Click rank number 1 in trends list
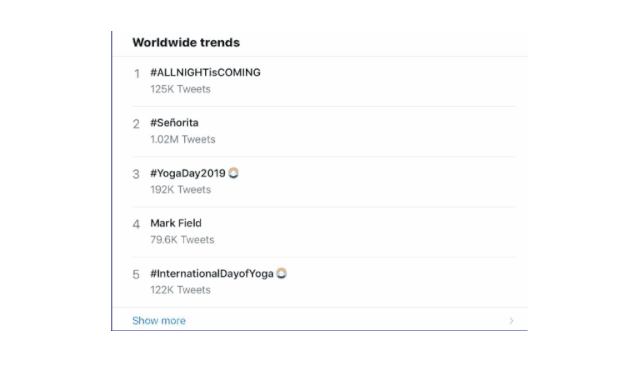 point(137,73)
